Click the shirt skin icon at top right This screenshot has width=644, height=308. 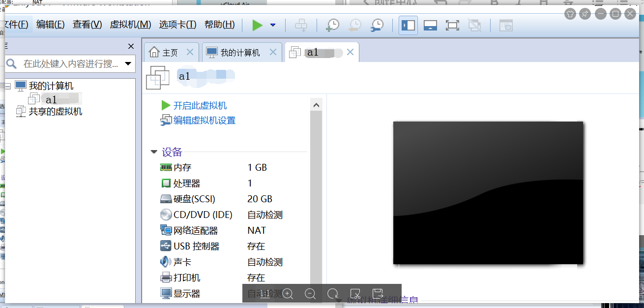pos(570,14)
